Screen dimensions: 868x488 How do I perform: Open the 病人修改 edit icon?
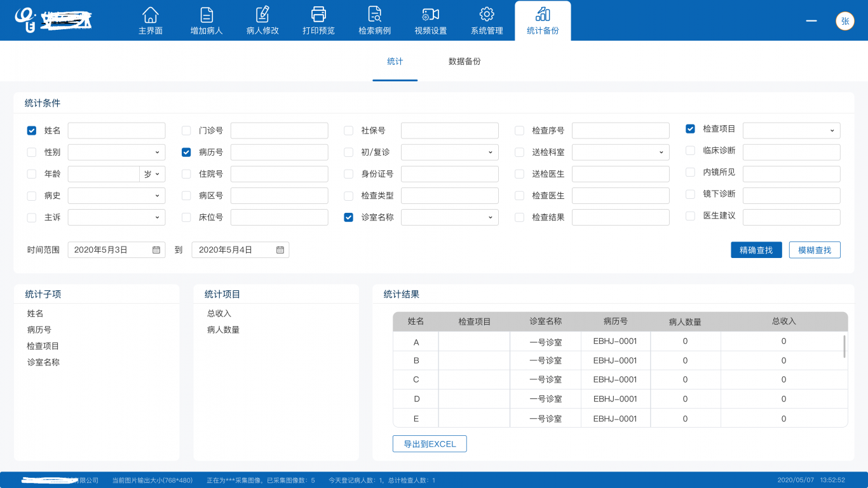(x=262, y=15)
